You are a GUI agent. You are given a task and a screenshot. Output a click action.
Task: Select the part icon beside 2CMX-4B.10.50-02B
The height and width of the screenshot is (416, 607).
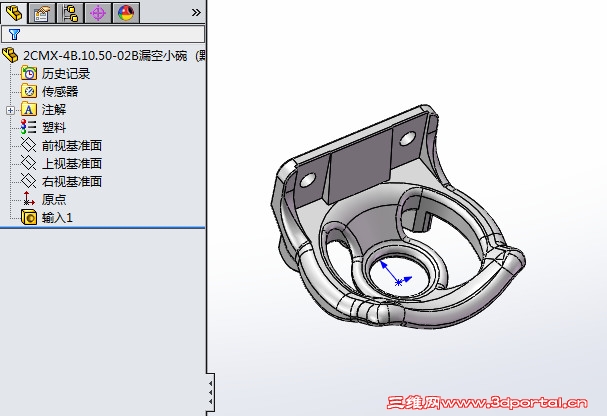(x=10, y=55)
